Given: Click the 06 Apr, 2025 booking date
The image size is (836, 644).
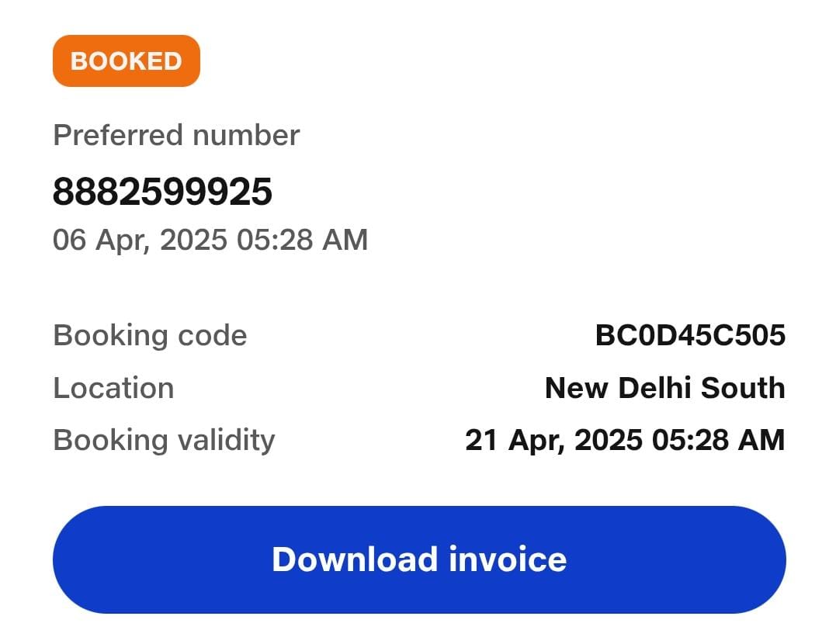Looking at the screenshot, I should coord(140,240).
